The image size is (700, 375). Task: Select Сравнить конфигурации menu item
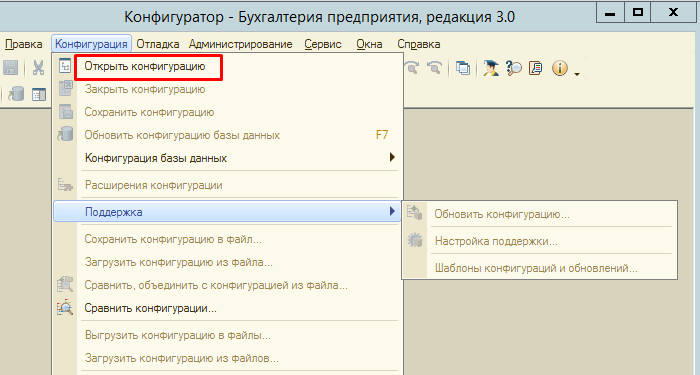[228, 308]
